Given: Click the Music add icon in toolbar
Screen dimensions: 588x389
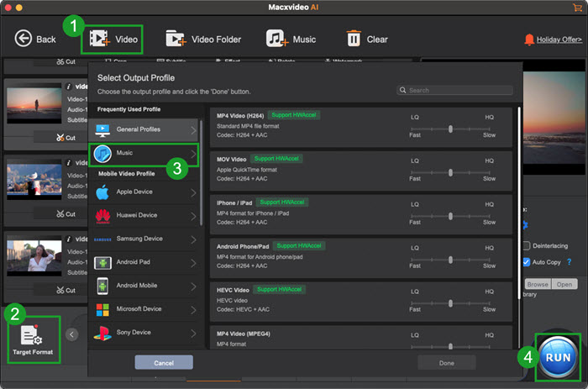Looking at the screenshot, I should point(277,39).
